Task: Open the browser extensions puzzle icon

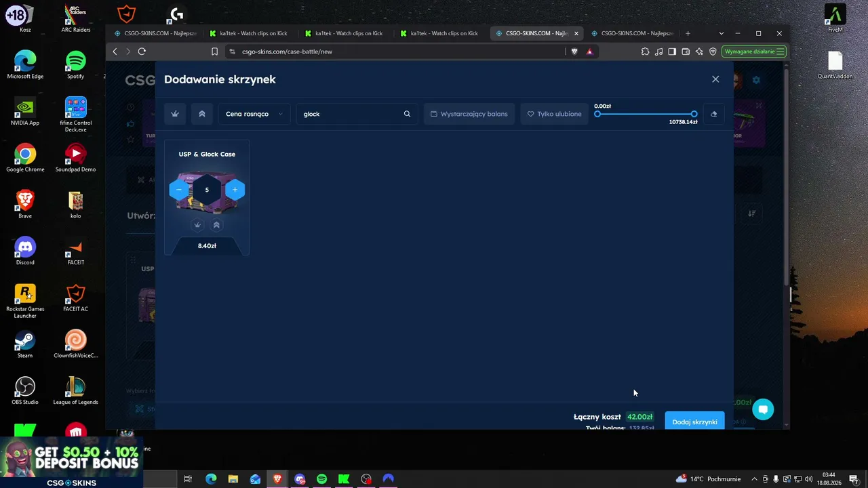Action: coord(645,52)
